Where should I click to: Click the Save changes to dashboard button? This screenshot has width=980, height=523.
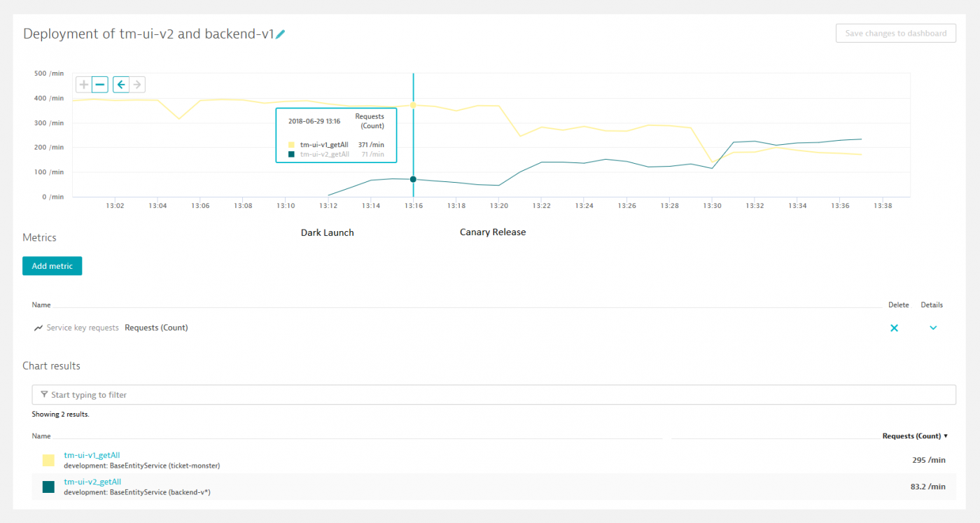click(x=896, y=33)
